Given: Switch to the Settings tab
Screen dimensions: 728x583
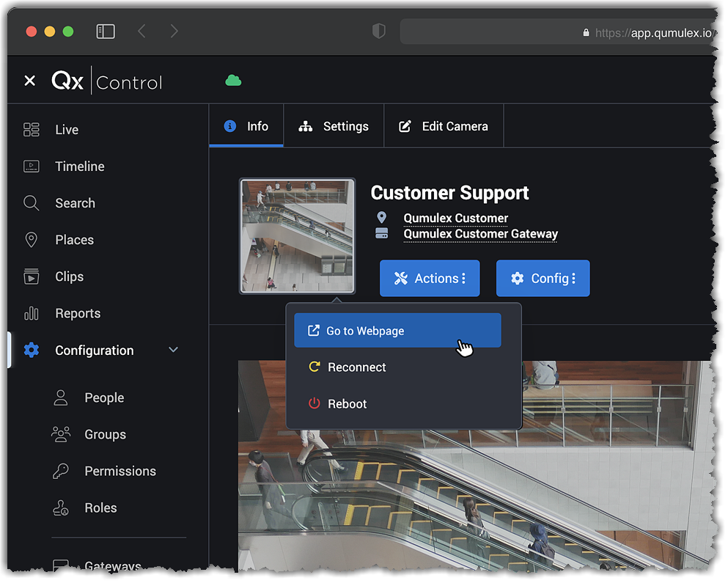Looking at the screenshot, I should 334,125.
